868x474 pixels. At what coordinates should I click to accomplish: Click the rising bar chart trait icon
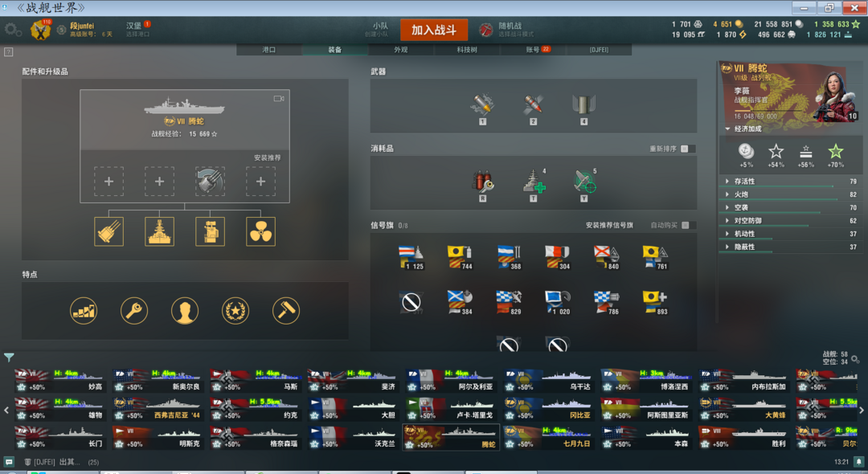[84, 310]
